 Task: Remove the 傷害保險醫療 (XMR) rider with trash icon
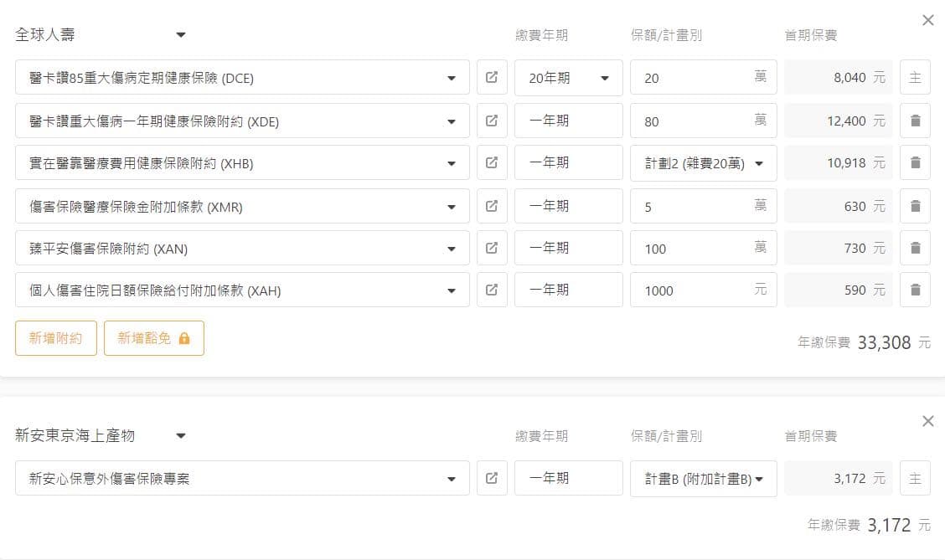click(915, 206)
